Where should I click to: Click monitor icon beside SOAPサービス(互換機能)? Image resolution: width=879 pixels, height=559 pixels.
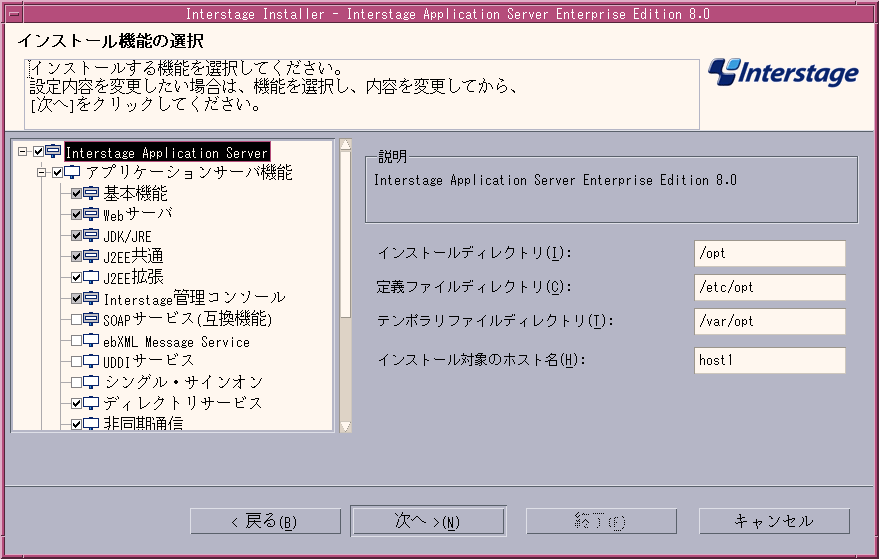pos(91,319)
